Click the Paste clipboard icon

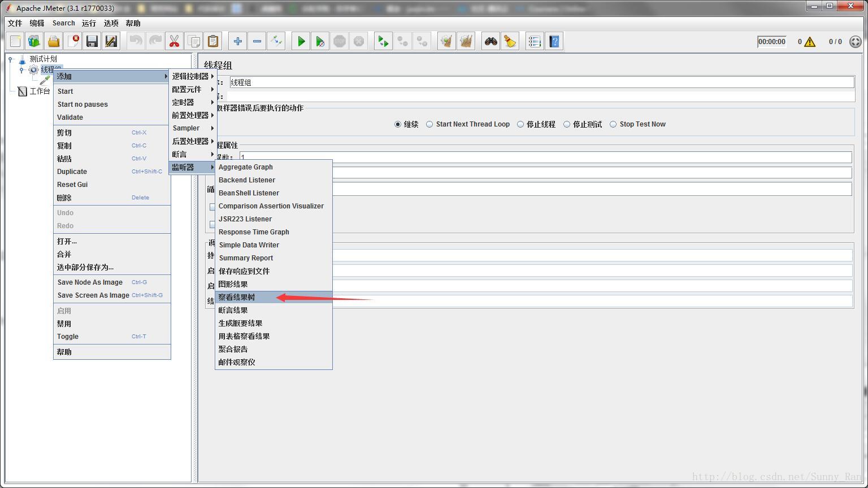click(x=213, y=41)
